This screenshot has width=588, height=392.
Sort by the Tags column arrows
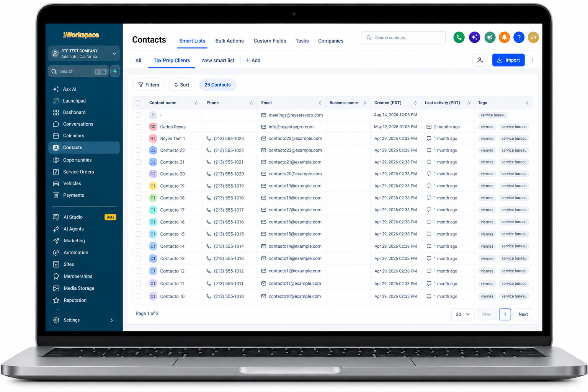pyautogui.click(x=527, y=103)
